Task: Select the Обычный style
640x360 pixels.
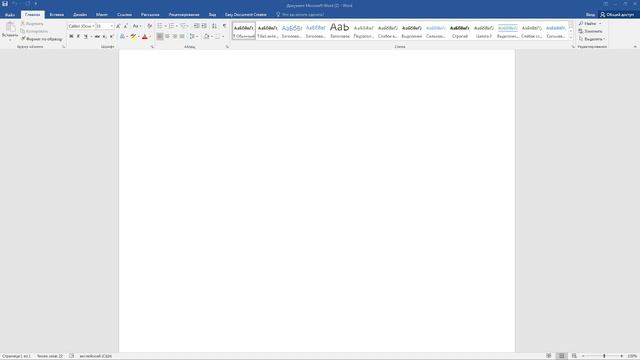Action: coord(244,31)
